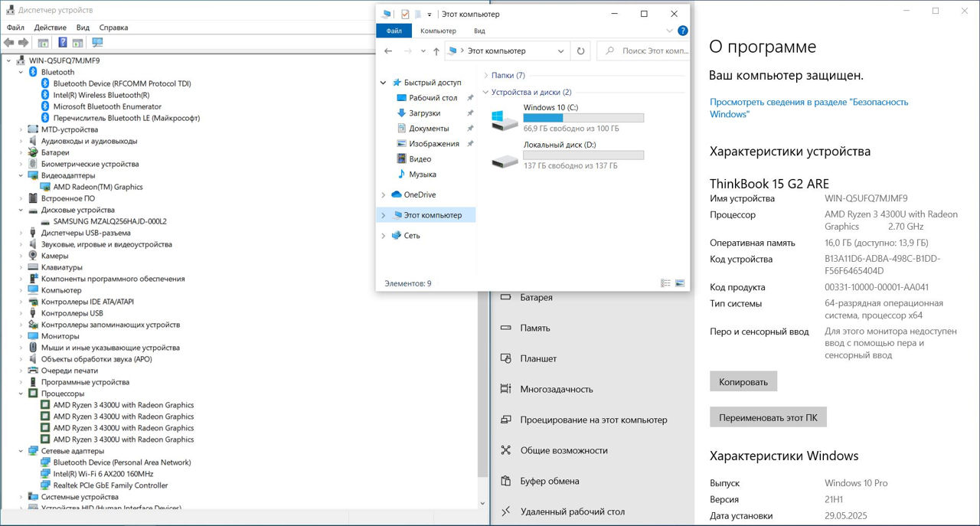The height and width of the screenshot is (526, 980).
Task: Switch to the Компьютер ribbon tab
Action: point(438,31)
